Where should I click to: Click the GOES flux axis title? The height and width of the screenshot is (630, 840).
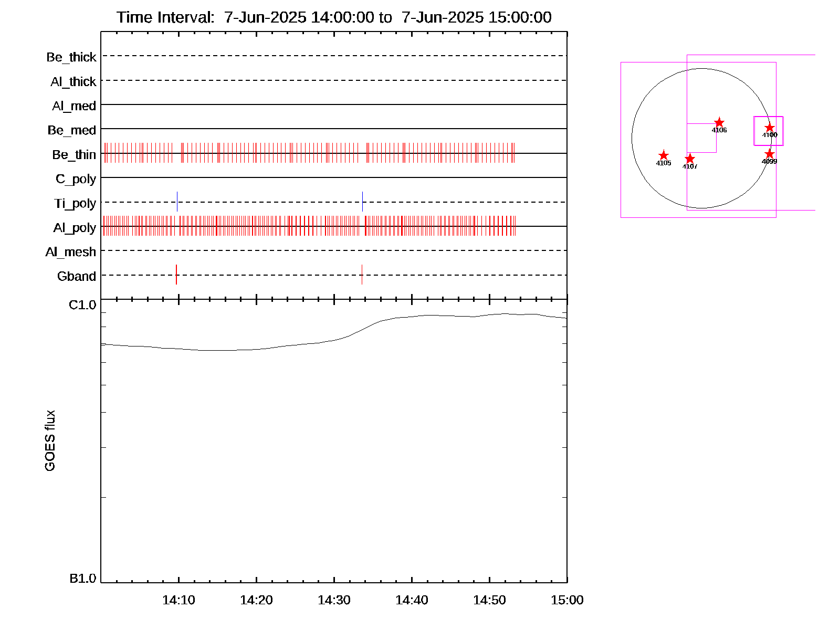point(50,440)
